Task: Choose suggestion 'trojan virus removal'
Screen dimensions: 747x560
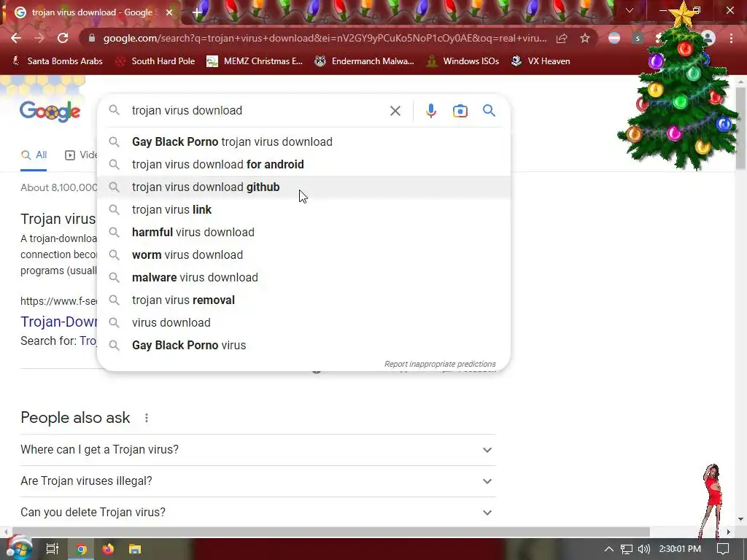Action: (x=303, y=300)
